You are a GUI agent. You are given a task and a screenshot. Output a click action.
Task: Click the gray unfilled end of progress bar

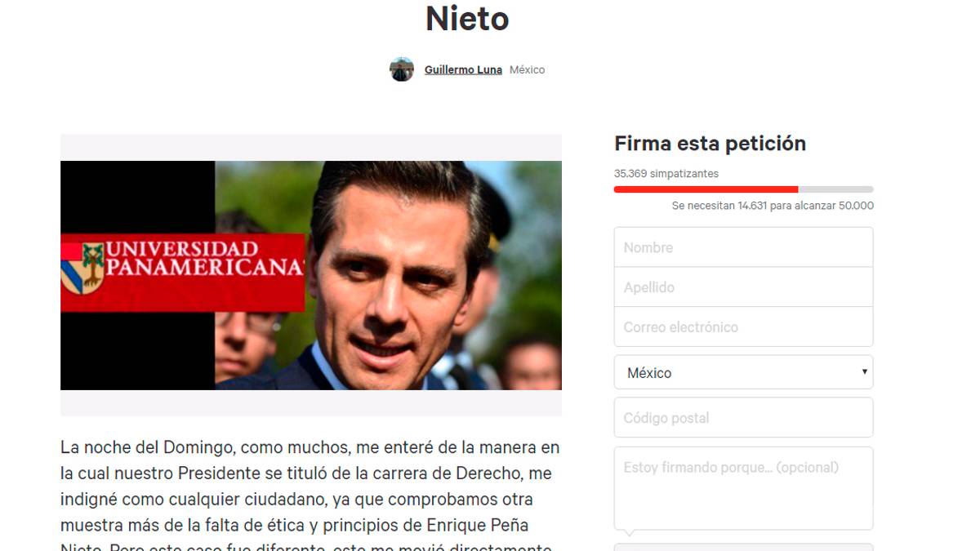pyautogui.click(x=835, y=189)
